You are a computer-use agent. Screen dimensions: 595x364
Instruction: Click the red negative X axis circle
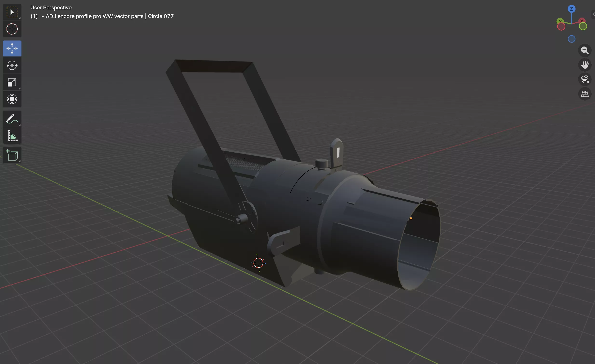561,27
